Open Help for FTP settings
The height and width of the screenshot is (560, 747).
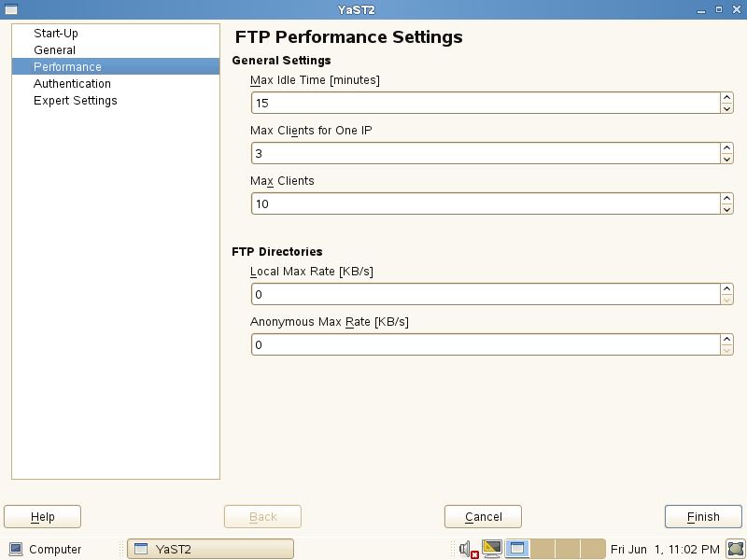(x=42, y=517)
